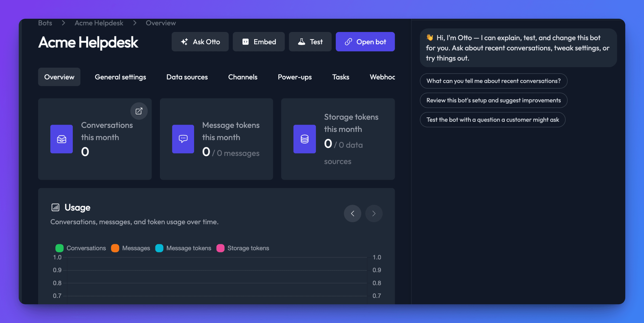Image resolution: width=644 pixels, height=323 pixels.
Task: Open Acme Helpdesk breadcrumb link
Action: 99,23
